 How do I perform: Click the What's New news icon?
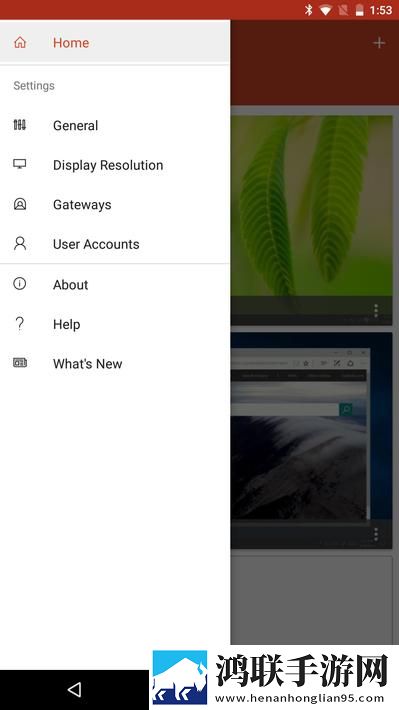(x=19, y=362)
